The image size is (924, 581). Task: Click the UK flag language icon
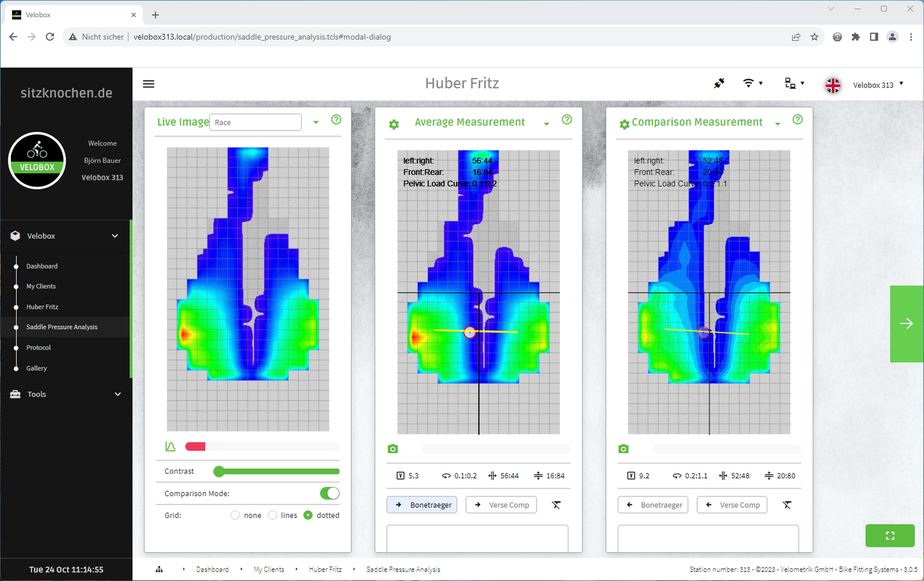[833, 85]
